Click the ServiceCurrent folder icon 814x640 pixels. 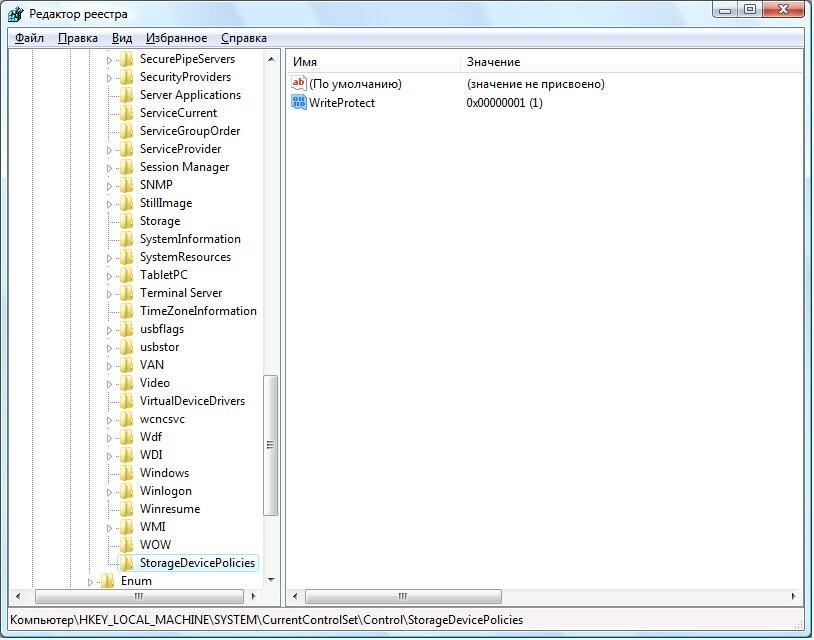pyautogui.click(x=126, y=113)
